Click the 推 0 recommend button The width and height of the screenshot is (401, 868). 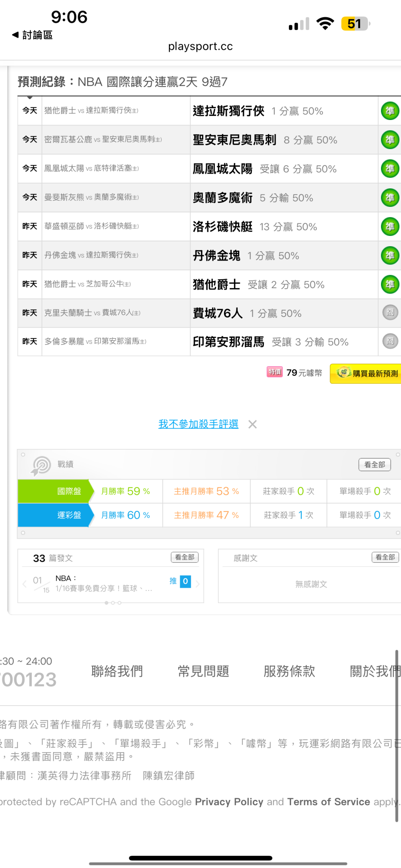[x=180, y=581]
